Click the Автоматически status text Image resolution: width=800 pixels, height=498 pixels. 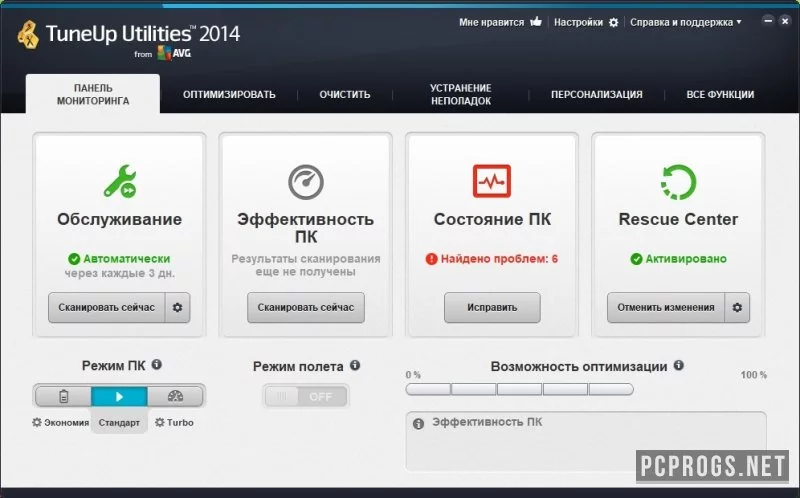point(127,259)
